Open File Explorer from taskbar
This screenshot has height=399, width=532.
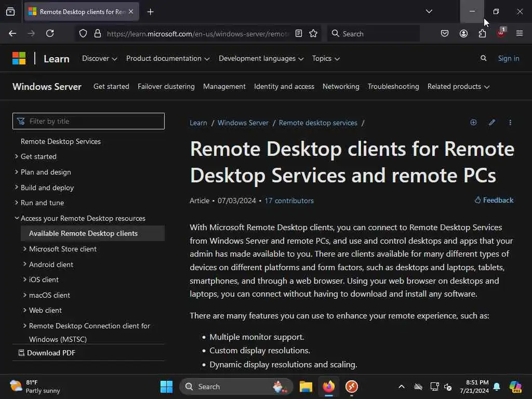pos(305,387)
